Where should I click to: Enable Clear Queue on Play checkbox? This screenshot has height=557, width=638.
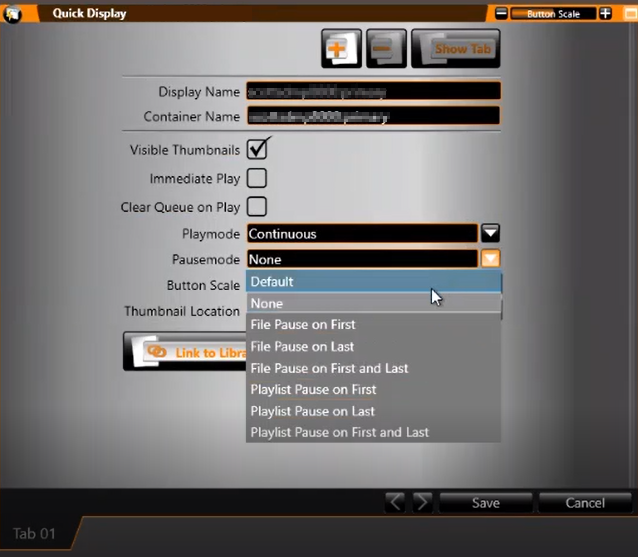pyautogui.click(x=257, y=207)
